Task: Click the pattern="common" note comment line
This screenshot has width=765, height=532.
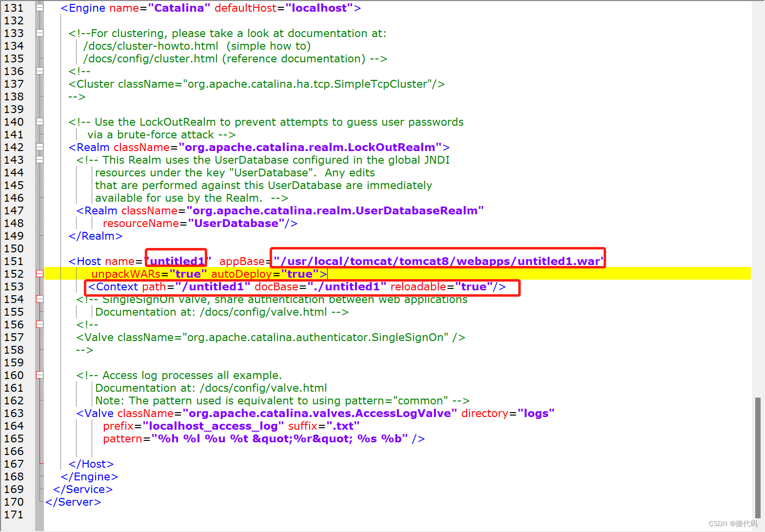Action: click(282, 400)
